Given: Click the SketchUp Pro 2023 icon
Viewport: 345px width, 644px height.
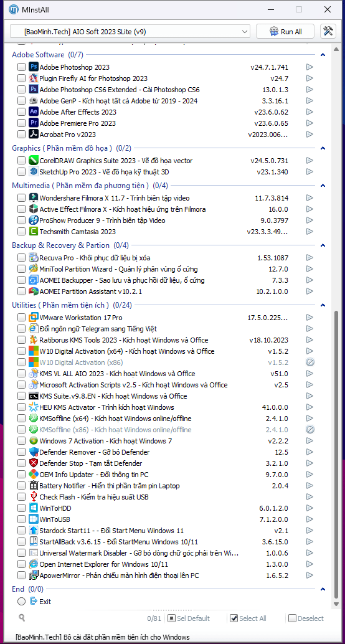Looking at the screenshot, I should pos(33,172).
